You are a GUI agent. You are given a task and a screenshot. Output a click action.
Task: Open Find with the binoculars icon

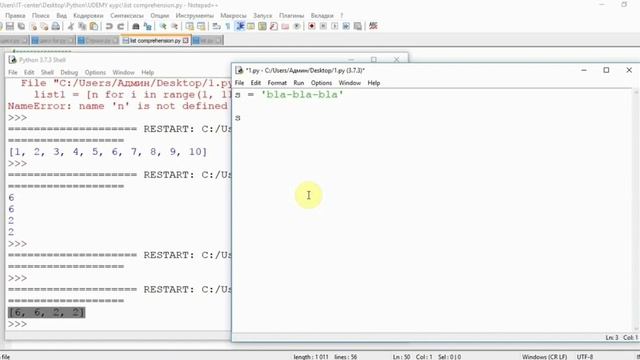[136, 26]
